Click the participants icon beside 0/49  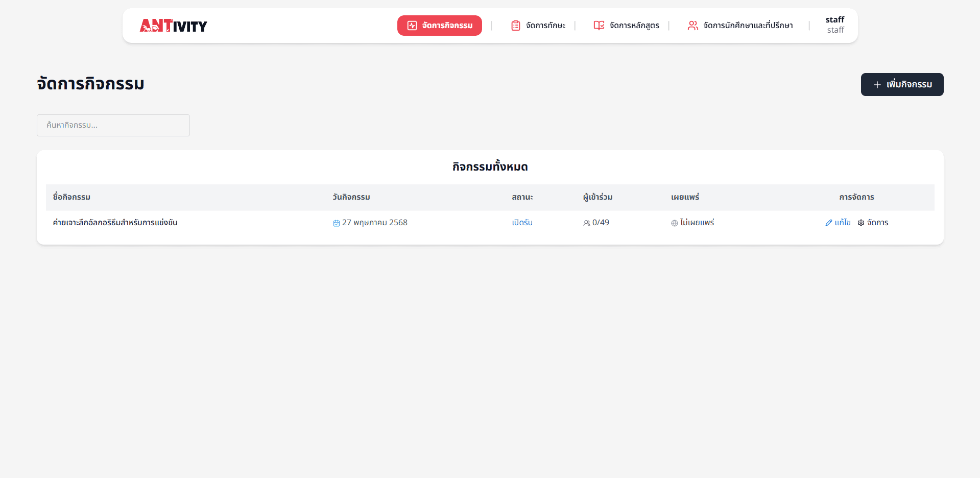586,223
